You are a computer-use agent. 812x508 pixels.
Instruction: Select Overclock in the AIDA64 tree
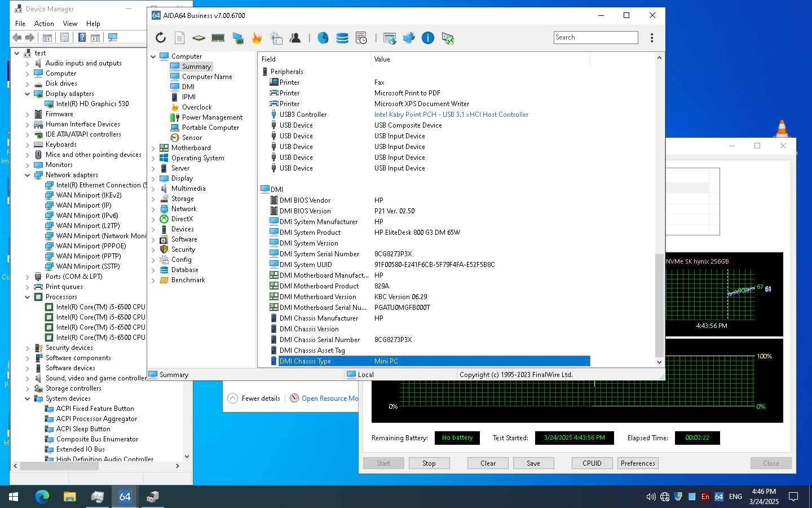pos(197,107)
